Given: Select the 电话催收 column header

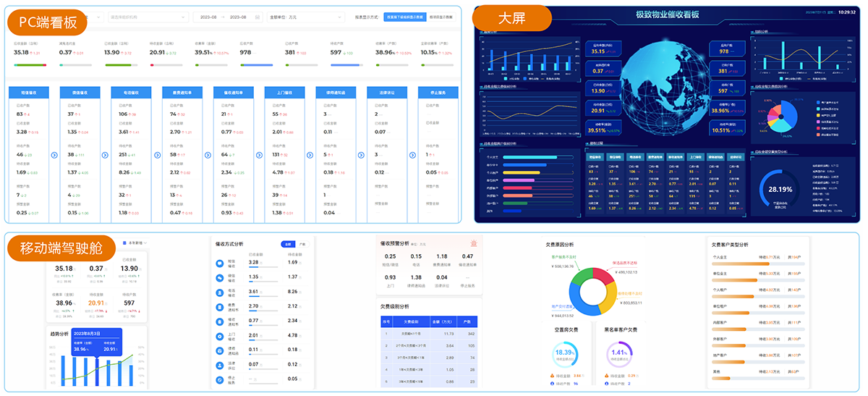Looking at the screenshot, I should [132, 93].
